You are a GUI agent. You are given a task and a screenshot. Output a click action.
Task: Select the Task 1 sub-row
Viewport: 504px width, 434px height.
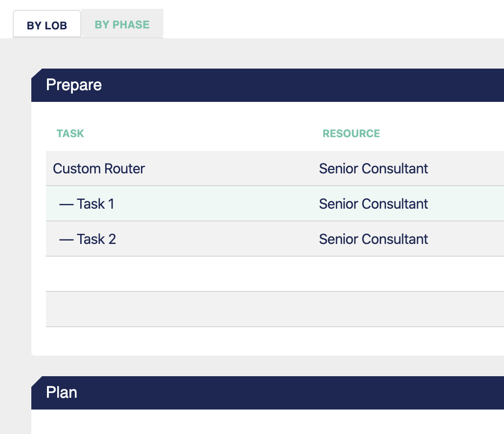pos(275,204)
